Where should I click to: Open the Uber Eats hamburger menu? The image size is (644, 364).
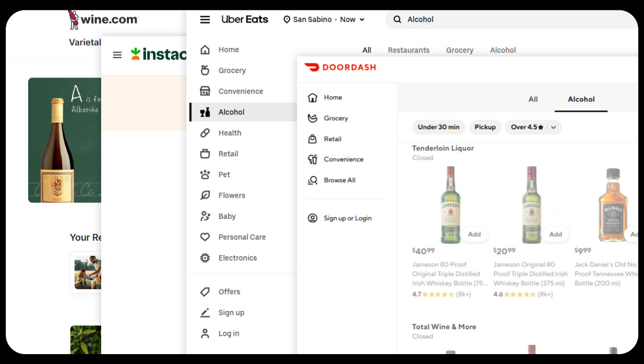tap(205, 20)
